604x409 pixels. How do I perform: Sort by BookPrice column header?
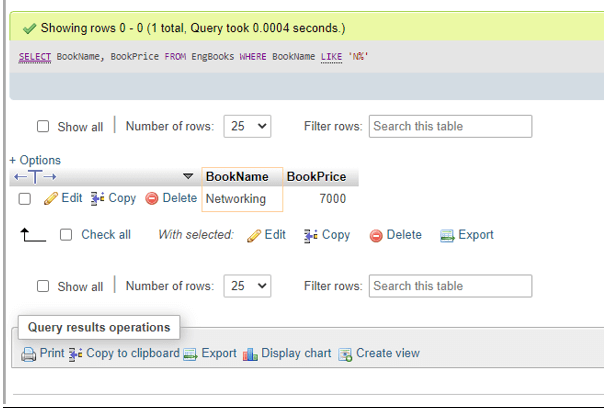tap(317, 177)
